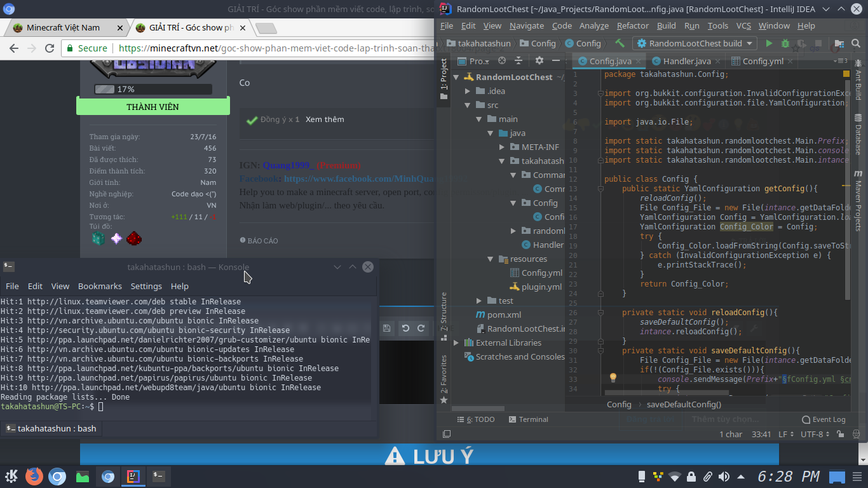
Task: Click scroll-from-source target icon
Action: (x=502, y=61)
